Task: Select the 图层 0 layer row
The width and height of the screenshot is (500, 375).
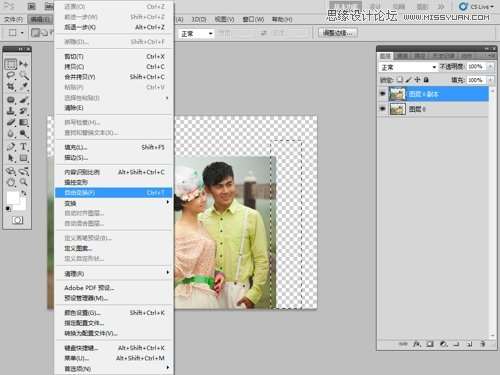Action: (x=434, y=109)
